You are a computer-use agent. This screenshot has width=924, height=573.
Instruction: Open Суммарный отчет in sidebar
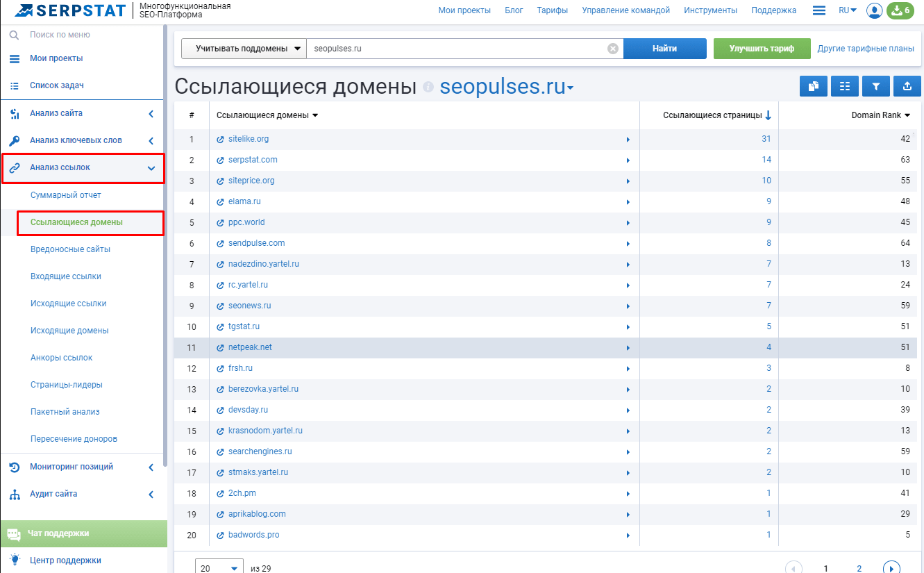pyautogui.click(x=66, y=195)
